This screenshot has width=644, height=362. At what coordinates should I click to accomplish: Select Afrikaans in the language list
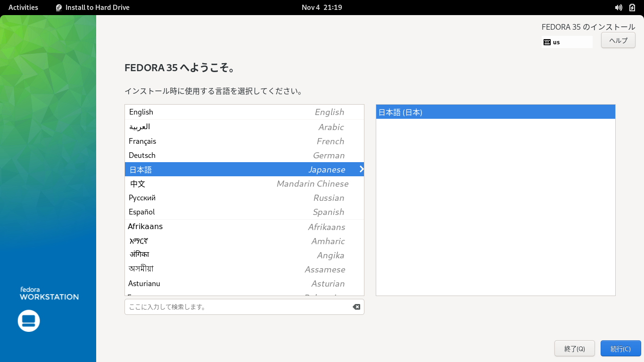click(244, 227)
